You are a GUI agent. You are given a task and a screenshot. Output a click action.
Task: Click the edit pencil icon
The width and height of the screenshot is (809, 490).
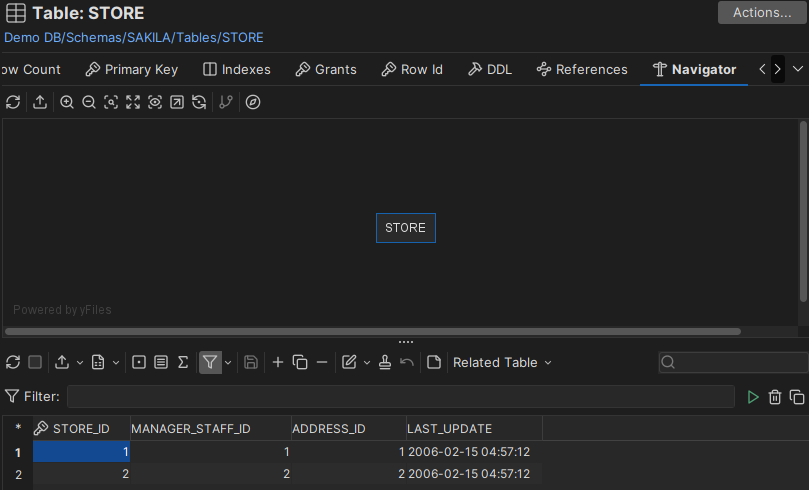click(x=349, y=363)
